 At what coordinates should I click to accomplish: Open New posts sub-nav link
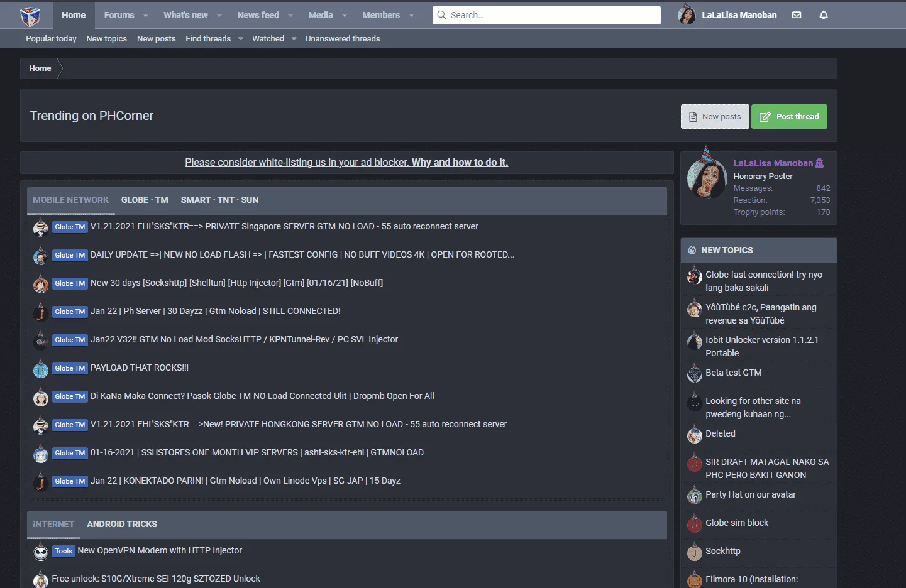157,39
